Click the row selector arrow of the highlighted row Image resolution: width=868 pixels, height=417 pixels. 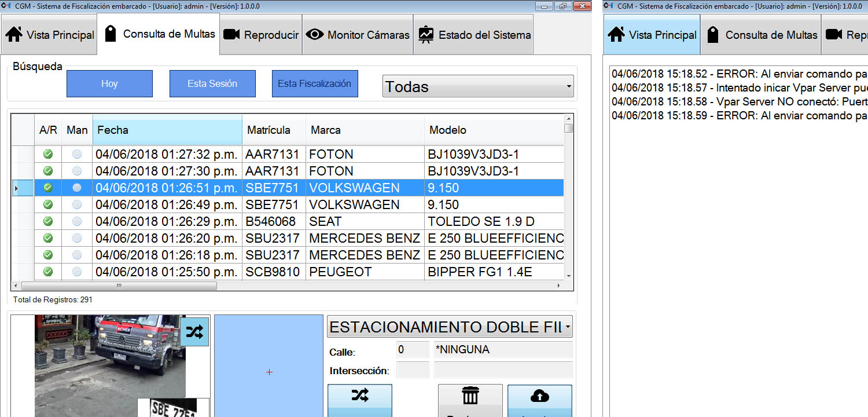point(23,188)
